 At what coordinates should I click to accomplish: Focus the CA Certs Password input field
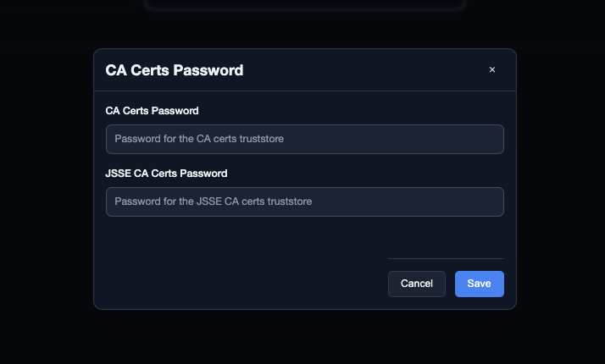(x=305, y=139)
